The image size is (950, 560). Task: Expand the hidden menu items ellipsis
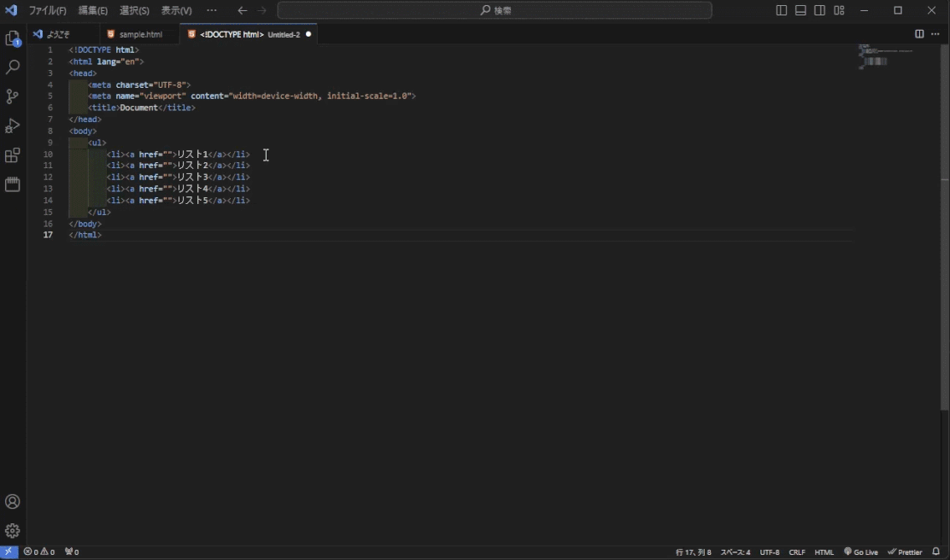tap(212, 10)
